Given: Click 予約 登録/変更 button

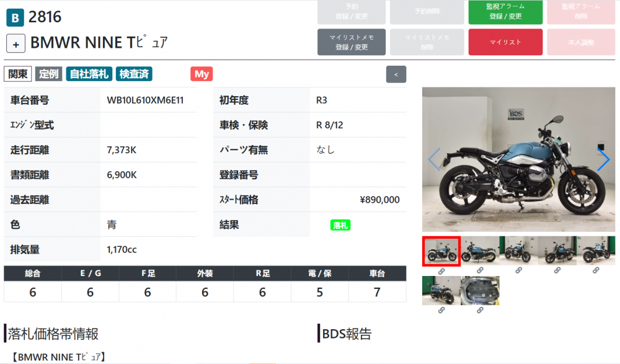Looking at the screenshot, I should coord(351,12).
